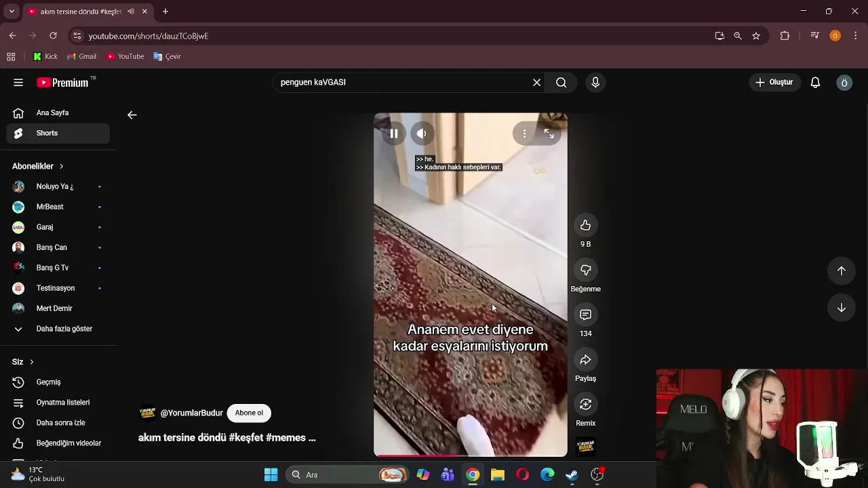This screenshot has height=488, width=868.
Task: Open Garaj channel in subscriptions
Action: tap(58, 227)
